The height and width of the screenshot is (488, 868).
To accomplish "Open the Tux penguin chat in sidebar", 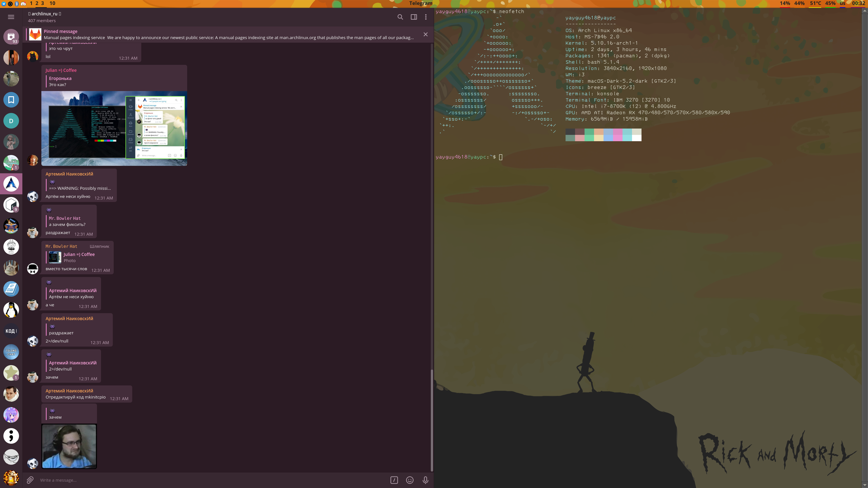I will (11, 310).
